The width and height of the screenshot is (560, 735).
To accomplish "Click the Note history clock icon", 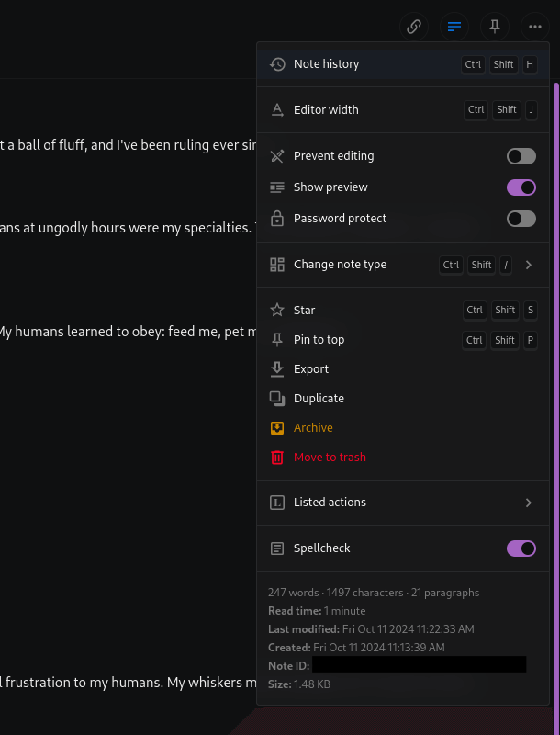I will pyautogui.click(x=277, y=64).
